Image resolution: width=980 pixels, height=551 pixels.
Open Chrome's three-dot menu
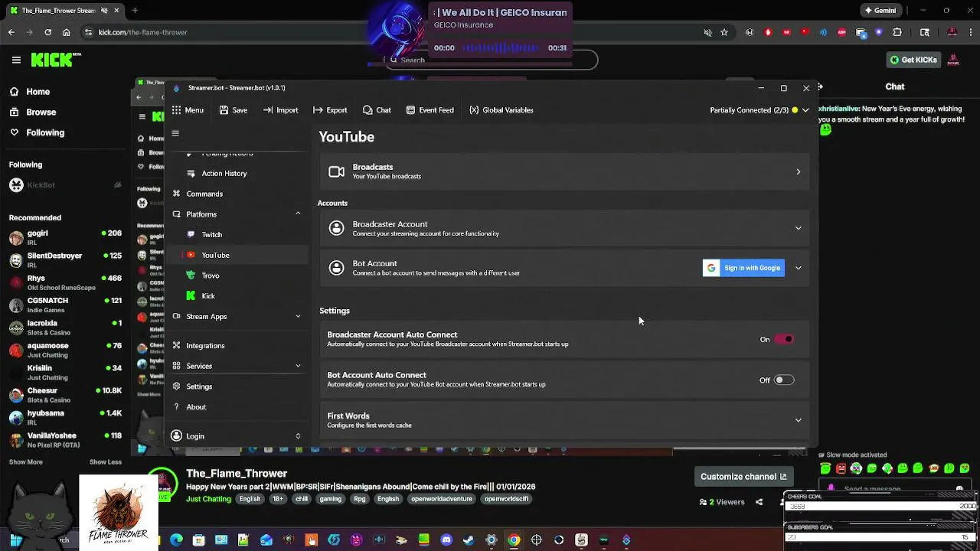[x=971, y=32]
